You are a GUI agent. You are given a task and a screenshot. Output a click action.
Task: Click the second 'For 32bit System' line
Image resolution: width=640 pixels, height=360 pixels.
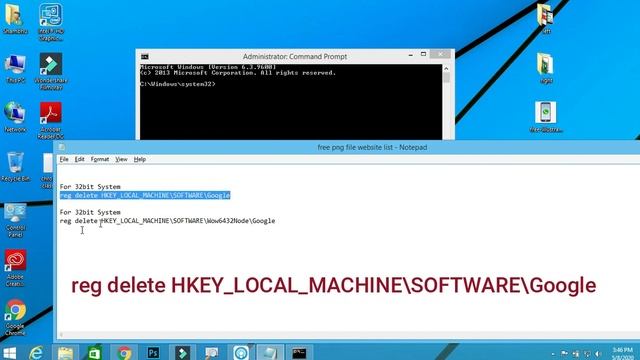coord(90,212)
